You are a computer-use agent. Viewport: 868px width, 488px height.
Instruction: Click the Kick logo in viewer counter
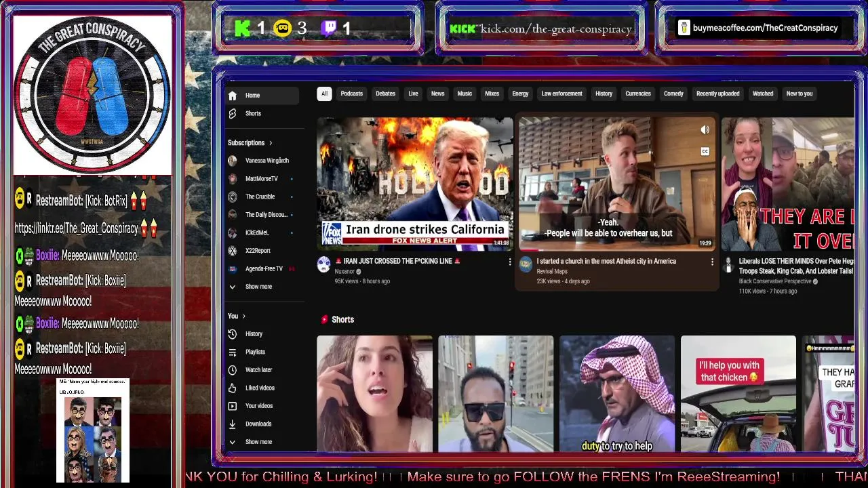tap(243, 28)
